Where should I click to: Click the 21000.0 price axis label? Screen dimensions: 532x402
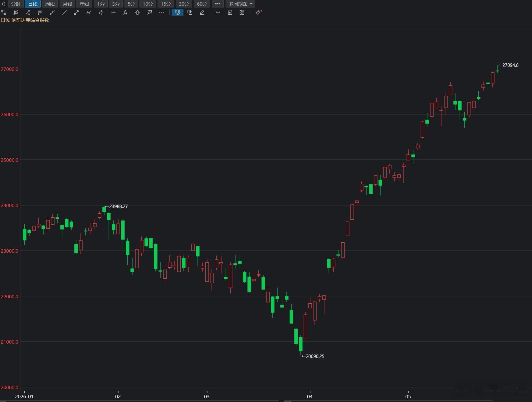(10, 342)
